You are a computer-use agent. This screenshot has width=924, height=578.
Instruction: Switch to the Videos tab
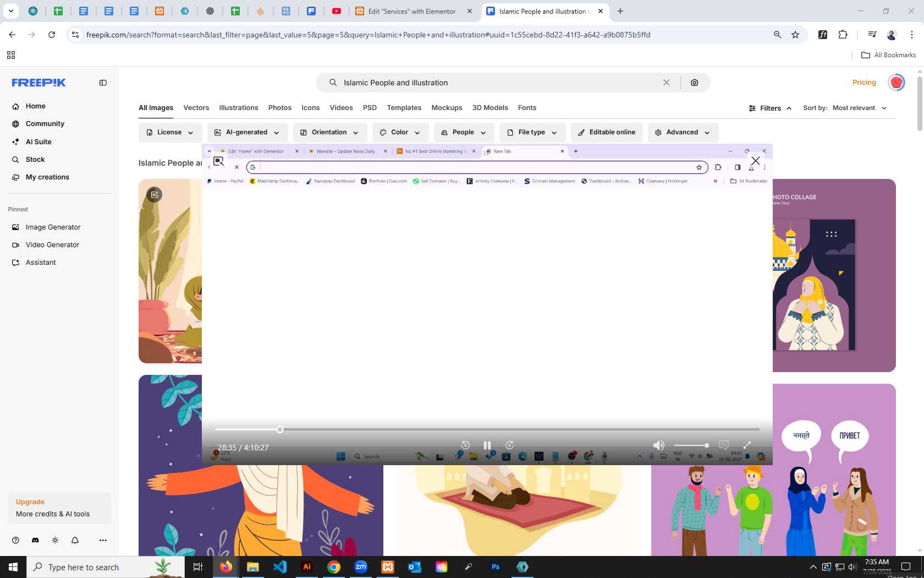[341, 108]
